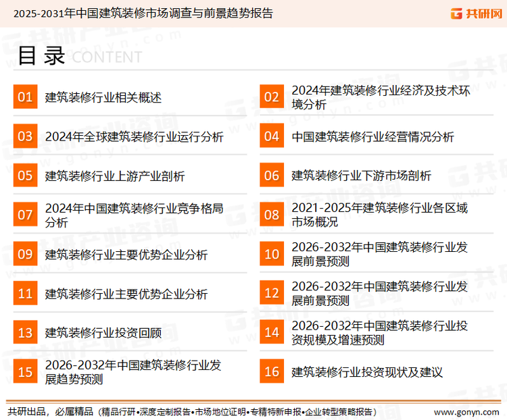Open chapter 建筑装修行业相关概述
This screenshot has width=507, height=420.
coord(103,97)
